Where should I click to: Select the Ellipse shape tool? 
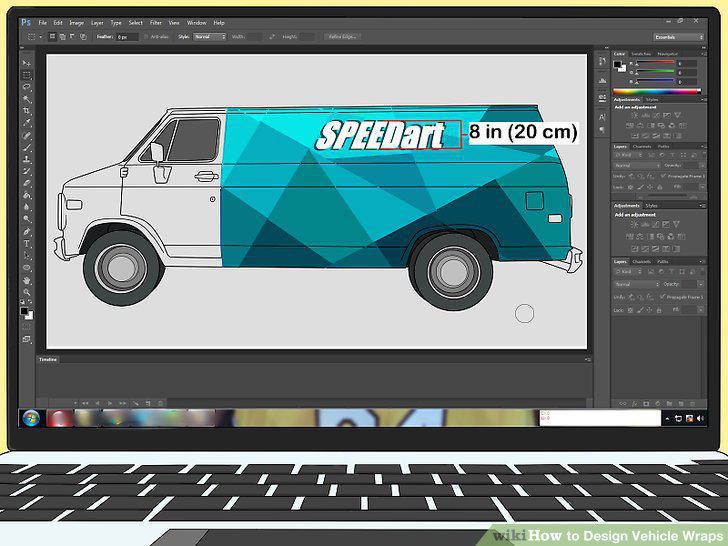(26, 268)
